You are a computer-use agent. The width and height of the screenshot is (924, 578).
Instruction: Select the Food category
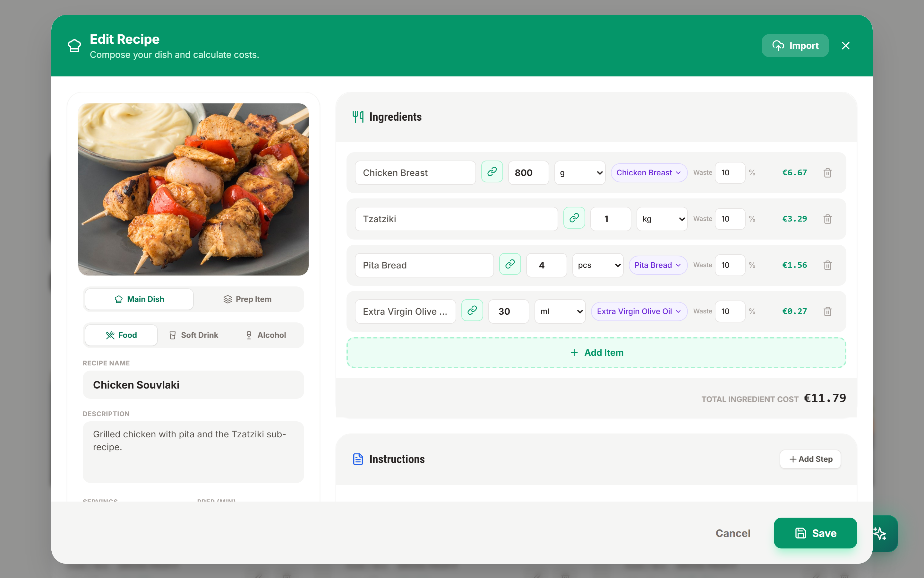point(121,335)
